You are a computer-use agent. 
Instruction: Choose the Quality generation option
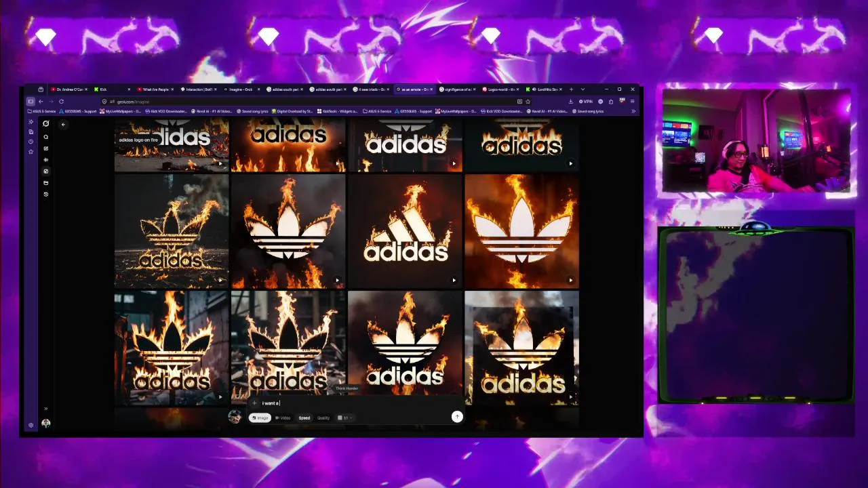323,418
